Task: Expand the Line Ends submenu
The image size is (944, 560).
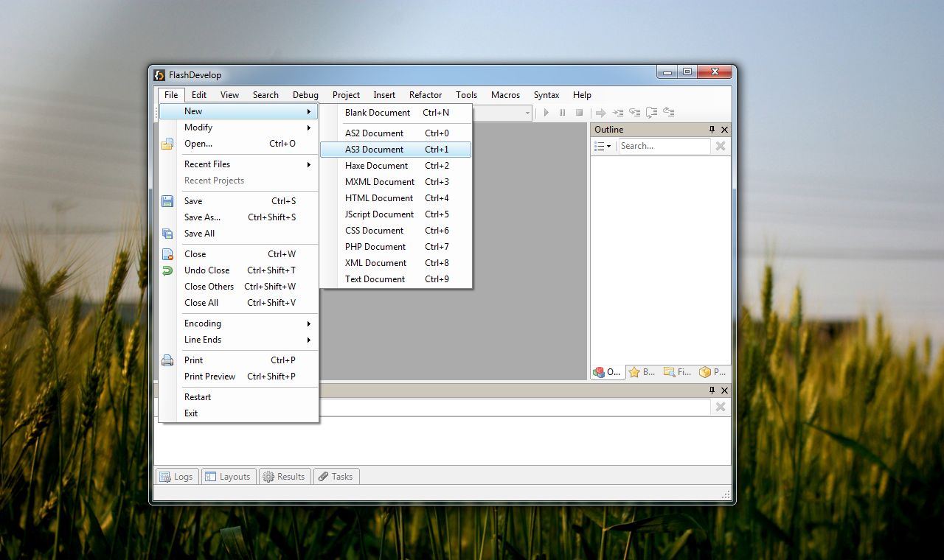Action: coord(239,340)
